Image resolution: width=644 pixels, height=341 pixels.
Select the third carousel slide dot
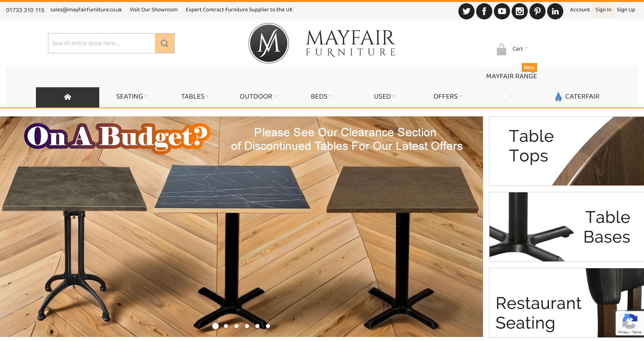236,326
